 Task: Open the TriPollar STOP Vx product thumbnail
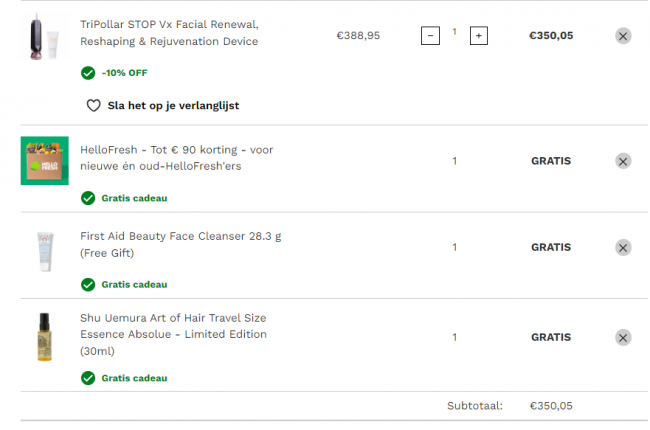tap(44, 38)
